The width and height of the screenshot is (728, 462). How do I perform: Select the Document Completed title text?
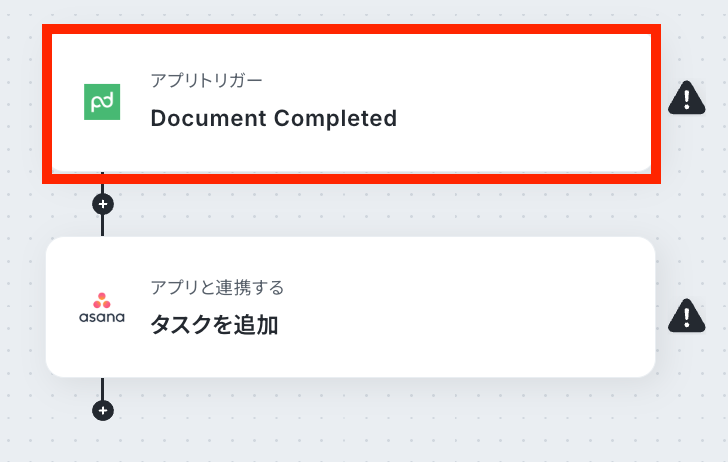(x=274, y=118)
